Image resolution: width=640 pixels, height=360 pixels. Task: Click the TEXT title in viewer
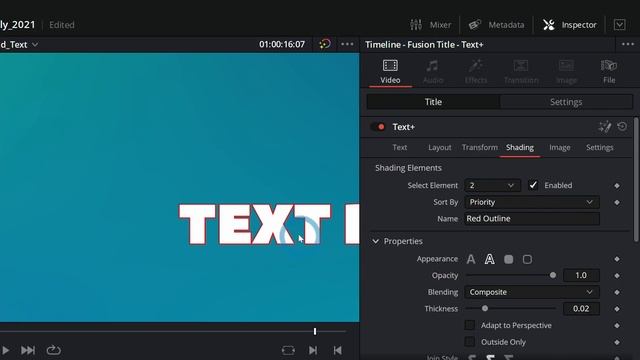coord(255,224)
